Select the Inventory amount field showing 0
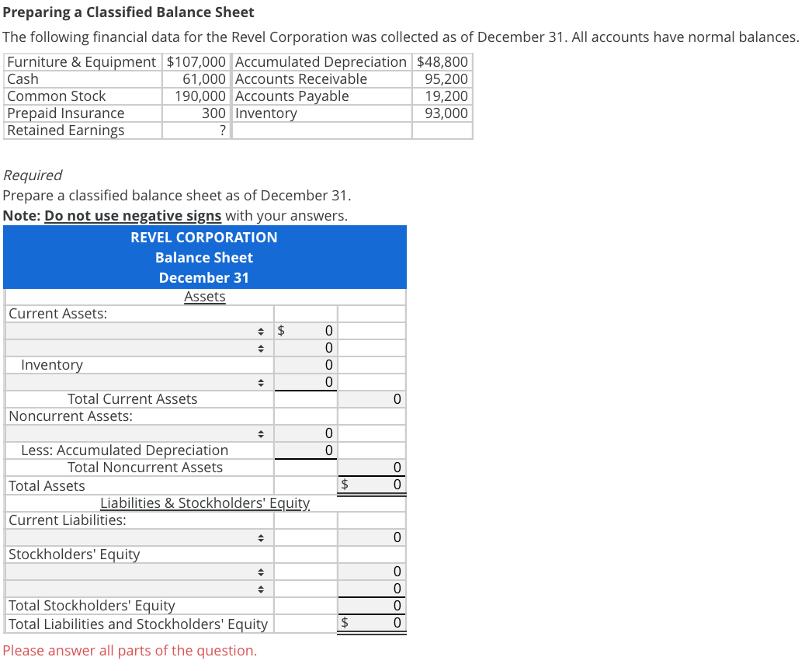 (x=314, y=364)
